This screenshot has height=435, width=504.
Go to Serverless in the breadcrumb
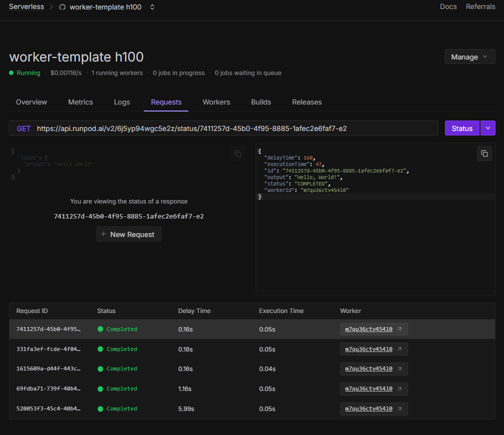click(26, 6)
